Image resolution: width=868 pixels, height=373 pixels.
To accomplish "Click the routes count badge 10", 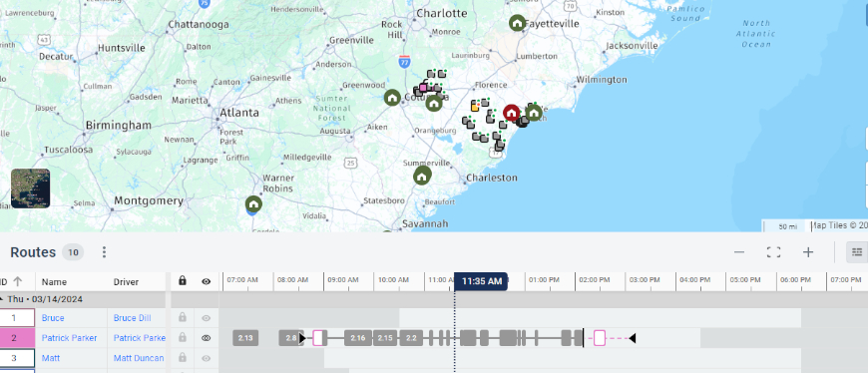I will coord(73,253).
